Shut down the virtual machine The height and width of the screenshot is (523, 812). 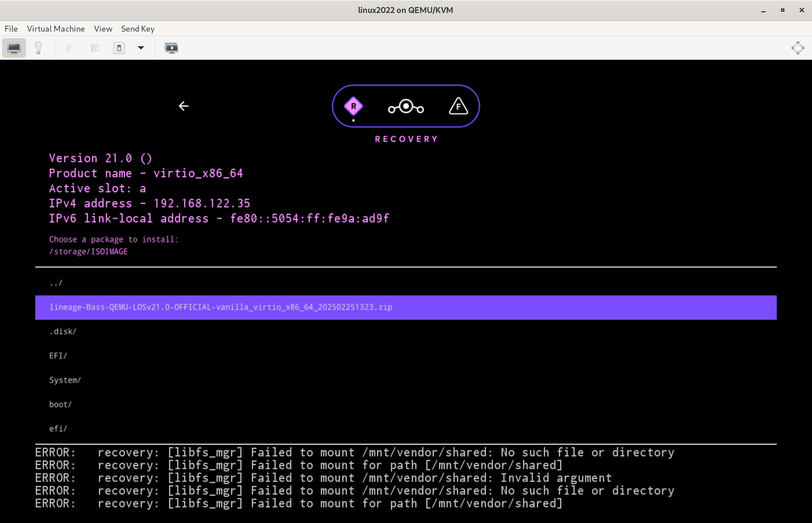point(119,48)
